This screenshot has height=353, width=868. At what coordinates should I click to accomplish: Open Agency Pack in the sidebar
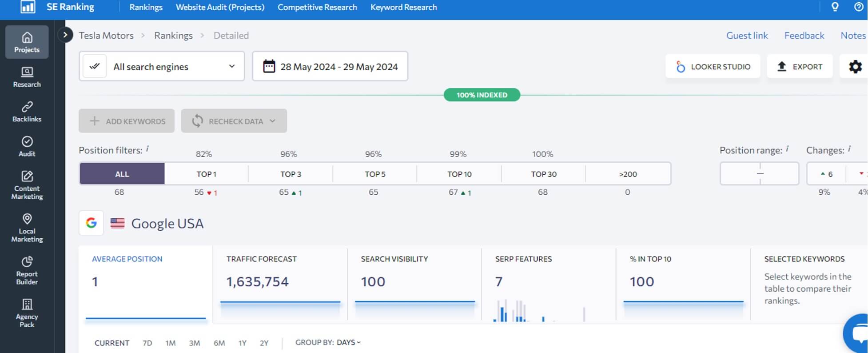tap(27, 313)
